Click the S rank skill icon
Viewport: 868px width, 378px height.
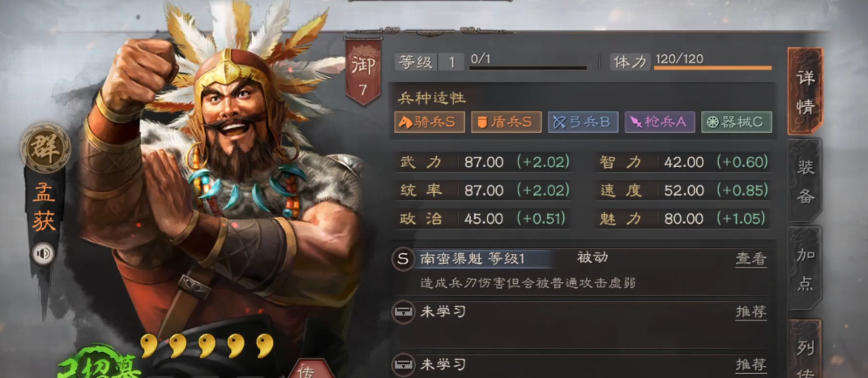pos(403,258)
